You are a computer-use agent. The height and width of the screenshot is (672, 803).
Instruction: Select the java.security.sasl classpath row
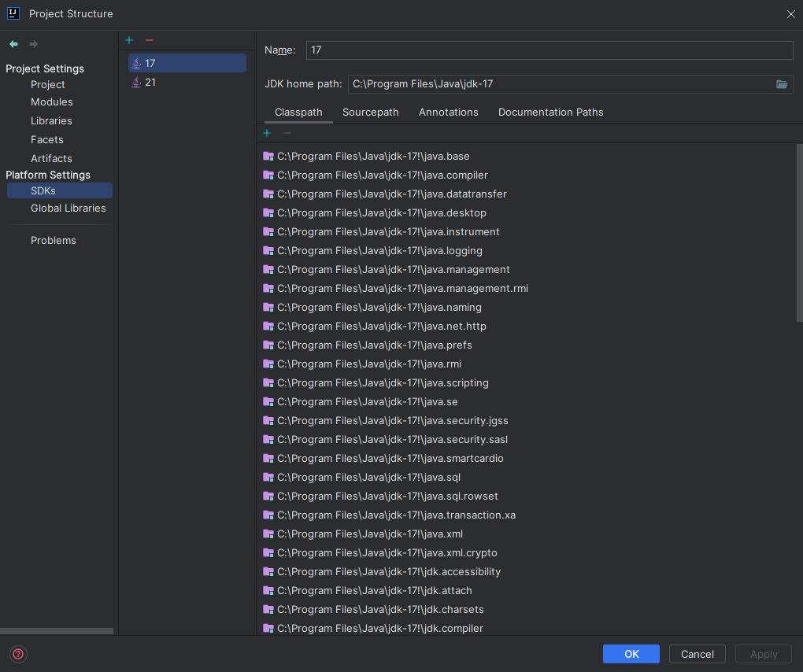point(527,439)
